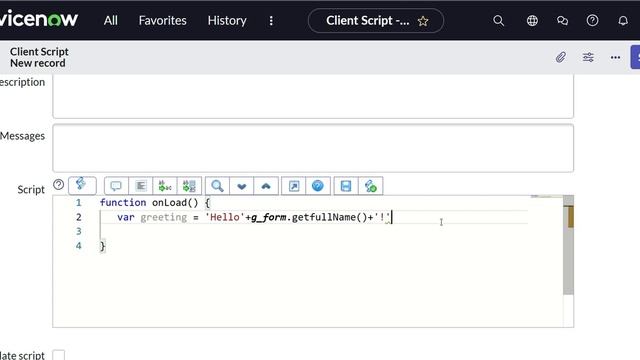640x360 pixels.
Task: Click the ServiceNow logo
Action: click(x=39, y=20)
